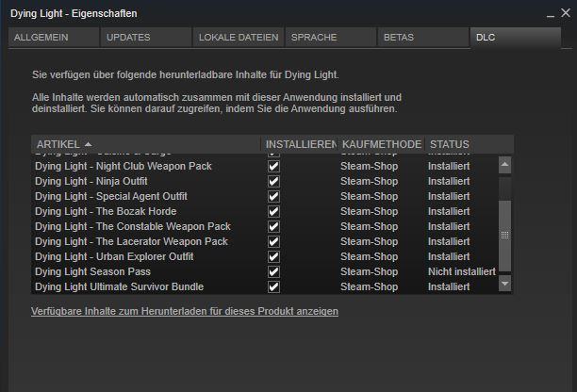Image resolution: width=577 pixels, height=392 pixels.
Task: Uncheck the Night Club Weapon Pack checkbox
Action: pyautogui.click(x=273, y=166)
